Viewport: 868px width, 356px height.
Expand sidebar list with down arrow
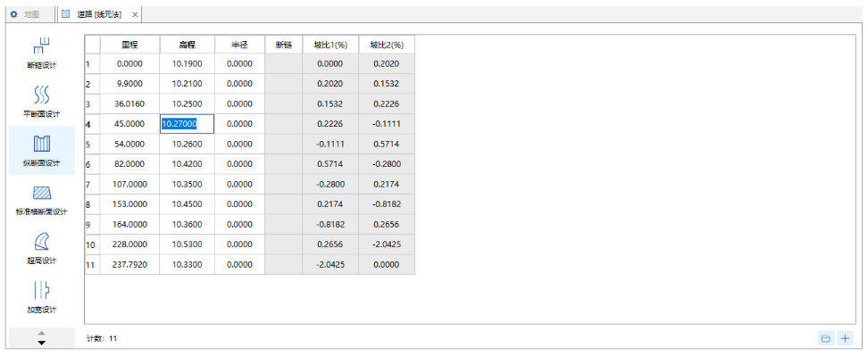(41, 343)
